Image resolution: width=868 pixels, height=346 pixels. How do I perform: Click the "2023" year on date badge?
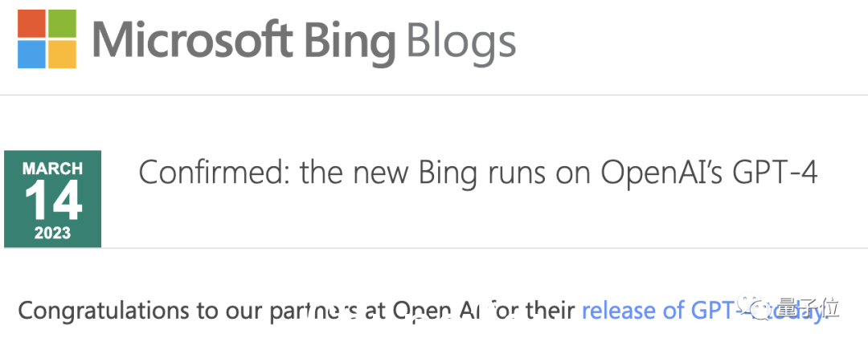click(52, 234)
